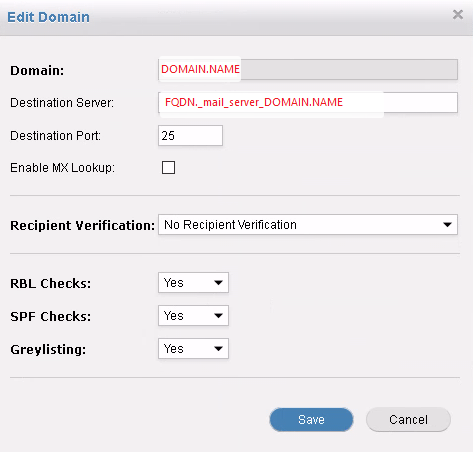Click the "Destination Port:" label text

pyautogui.click(x=56, y=136)
